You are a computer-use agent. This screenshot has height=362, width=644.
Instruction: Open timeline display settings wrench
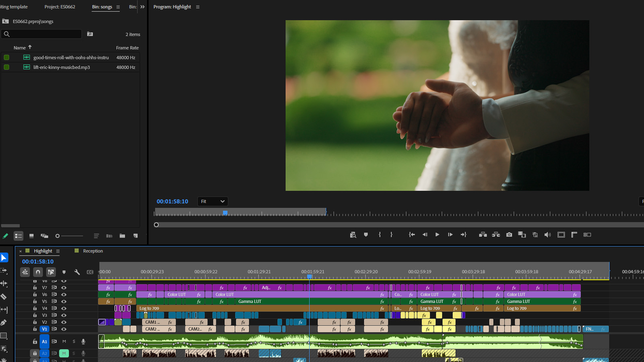77,272
